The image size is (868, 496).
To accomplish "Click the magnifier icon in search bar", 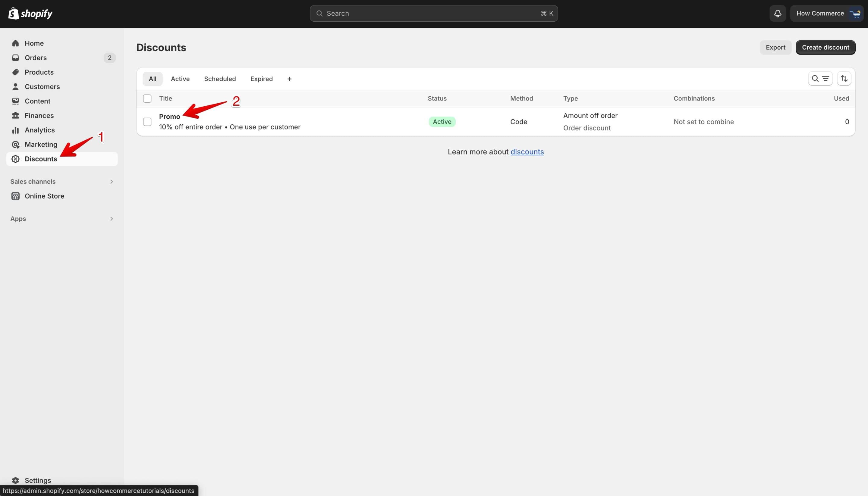I will (319, 13).
